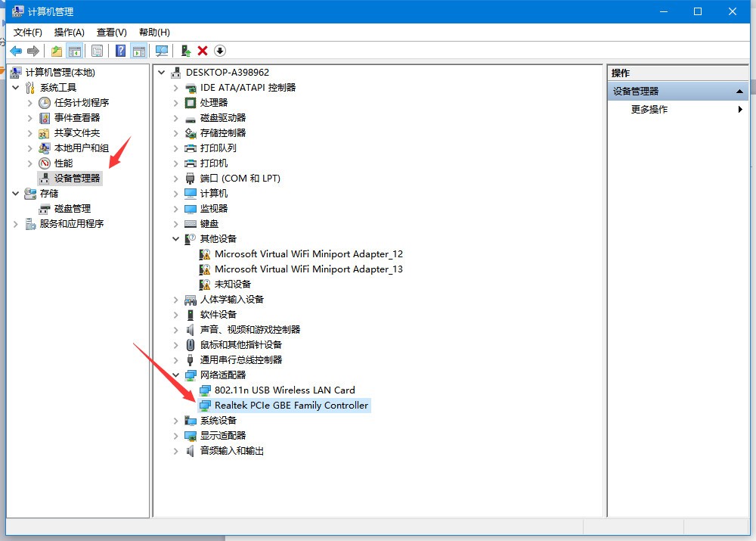The image size is (756, 541).
Task: Select 共享文件夹 icon in tree
Action: [x=45, y=133]
